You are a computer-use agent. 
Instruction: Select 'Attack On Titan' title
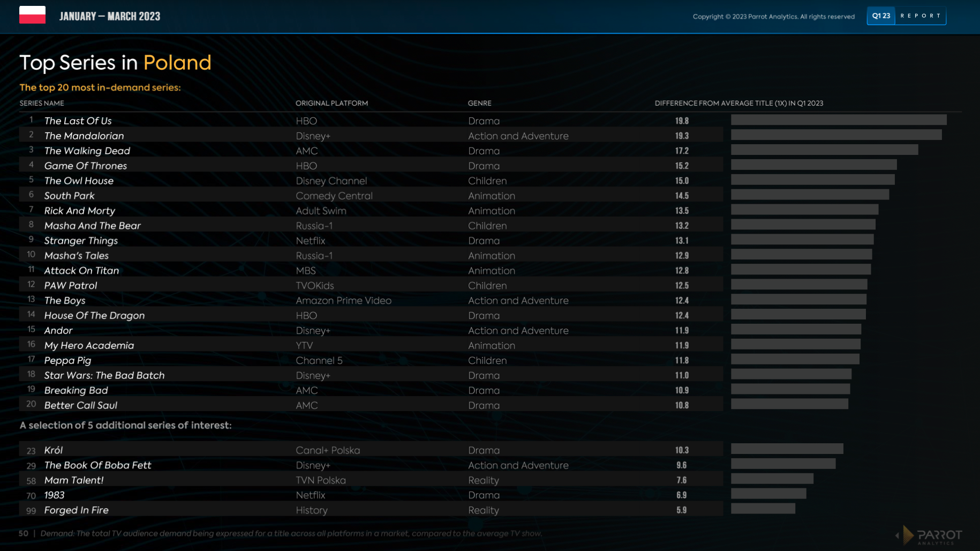[x=81, y=271]
